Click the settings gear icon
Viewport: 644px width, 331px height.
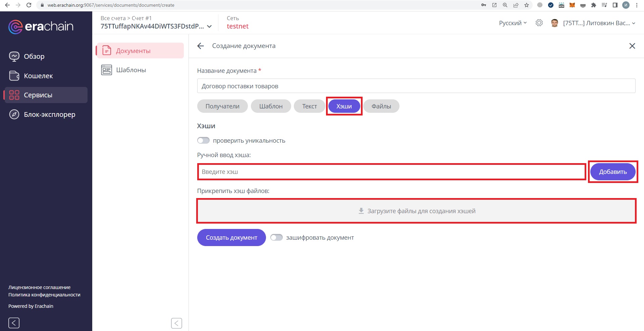[539, 23]
